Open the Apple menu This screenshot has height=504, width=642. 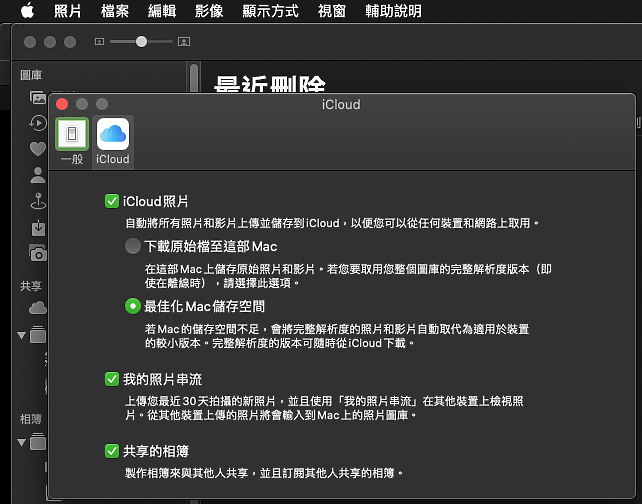[x=27, y=11]
